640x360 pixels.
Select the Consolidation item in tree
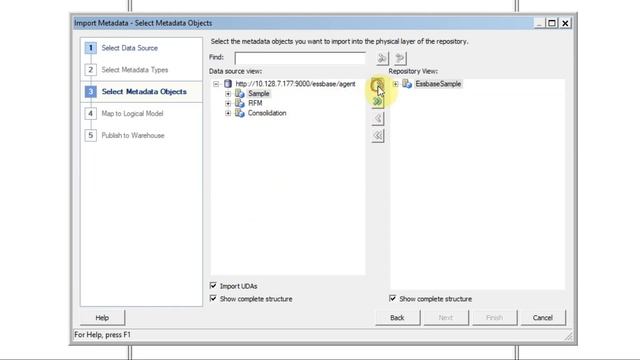[x=267, y=113]
